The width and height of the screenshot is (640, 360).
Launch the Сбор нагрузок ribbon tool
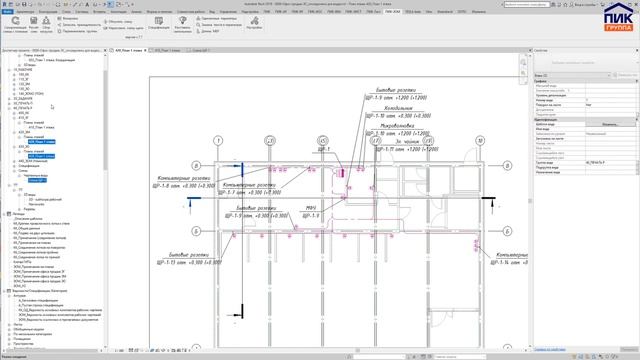pyautogui.click(x=47, y=24)
